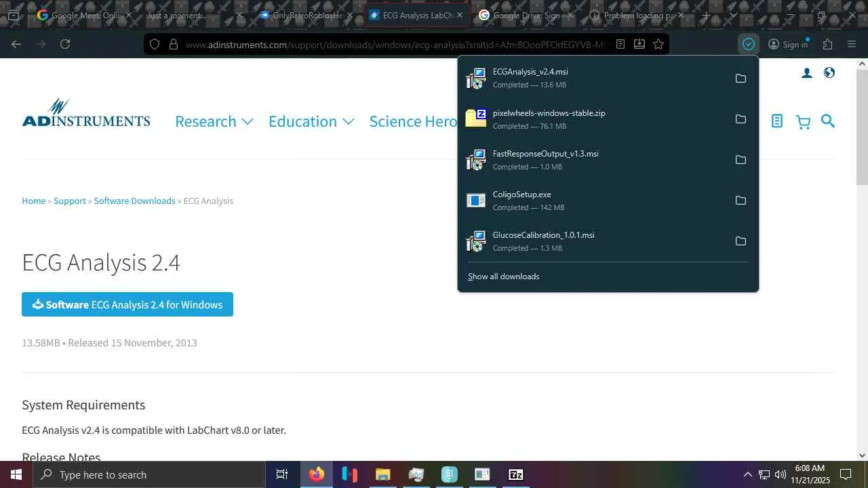Open Windows Start menu
Viewport: 868px width, 488px height.
click(x=16, y=474)
